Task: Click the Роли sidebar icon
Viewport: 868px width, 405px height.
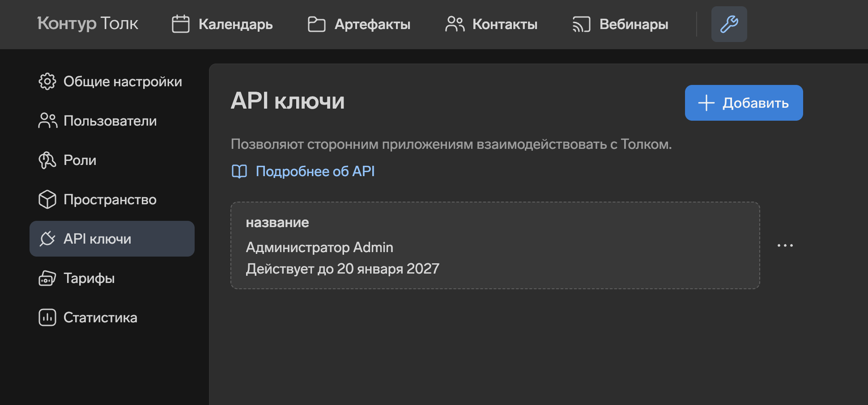Action: [47, 160]
